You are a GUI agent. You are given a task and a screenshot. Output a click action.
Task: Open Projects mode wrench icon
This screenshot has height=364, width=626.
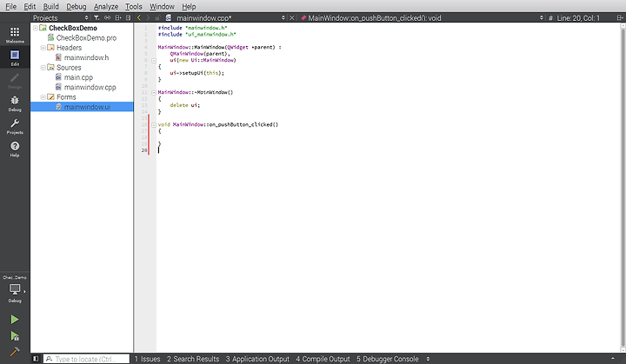[x=15, y=126]
